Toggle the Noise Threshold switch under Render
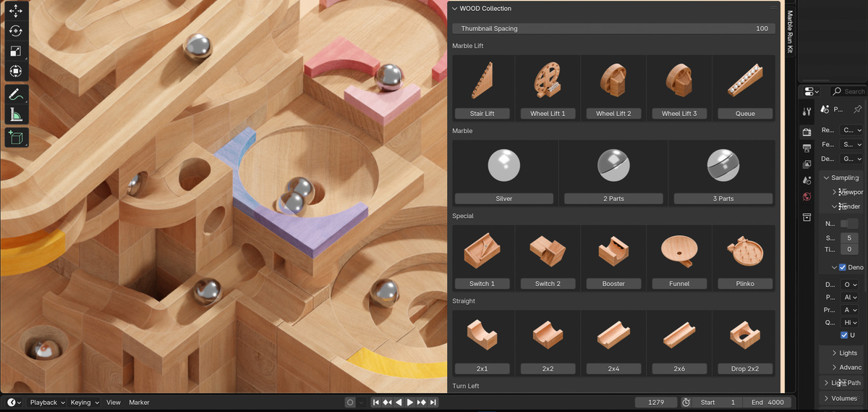The image size is (868, 412). click(848, 224)
